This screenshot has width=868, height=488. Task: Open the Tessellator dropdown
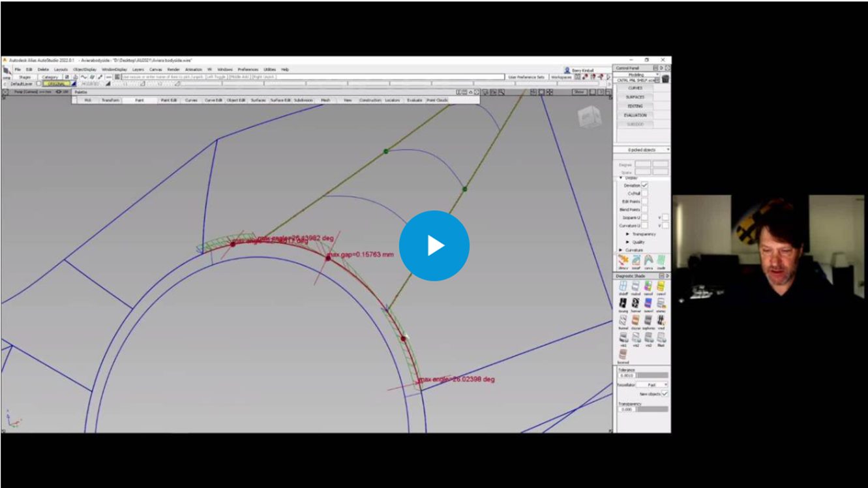click(652, 385)
